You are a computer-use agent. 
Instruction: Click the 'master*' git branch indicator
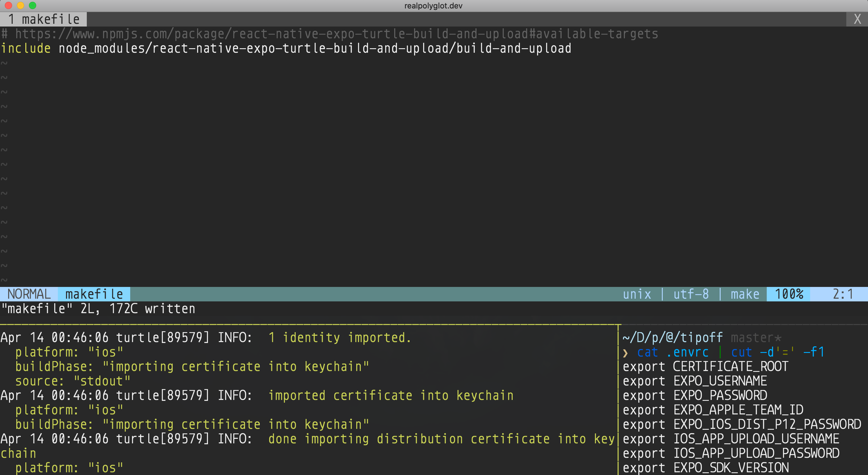[756, 338]
